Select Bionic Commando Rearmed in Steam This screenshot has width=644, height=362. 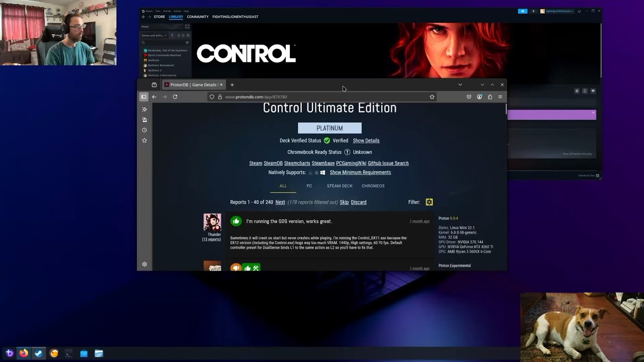[164, 55]
